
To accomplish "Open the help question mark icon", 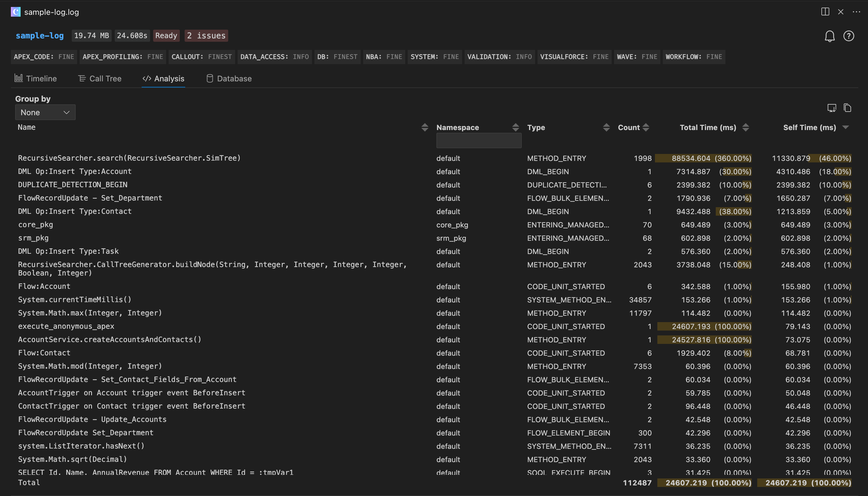I will point(848,36).
